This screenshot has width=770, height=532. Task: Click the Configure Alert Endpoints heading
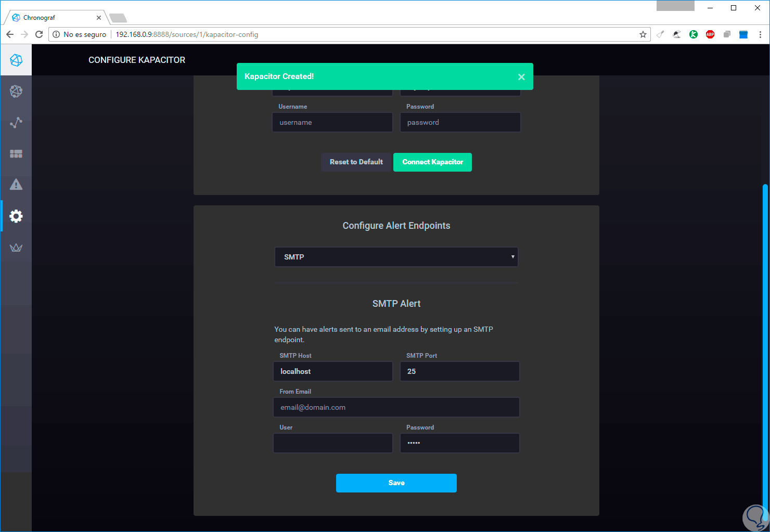pyautogui.click(x=396, y=226)
